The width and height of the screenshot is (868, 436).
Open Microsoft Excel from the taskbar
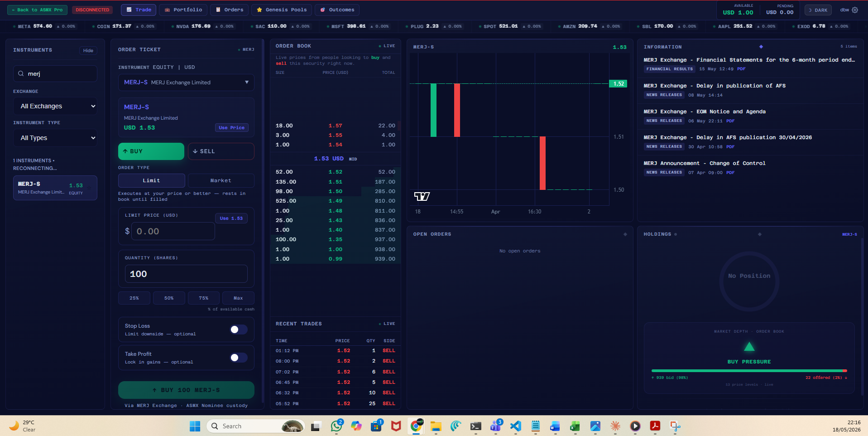click(x=575, y=426)
